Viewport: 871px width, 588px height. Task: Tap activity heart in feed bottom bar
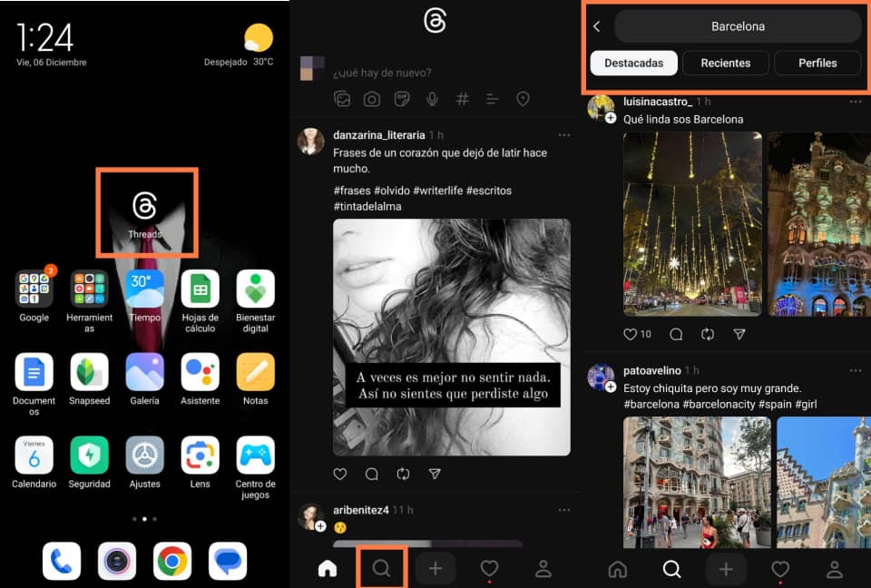pyautogui.click(x=489, y=568)
